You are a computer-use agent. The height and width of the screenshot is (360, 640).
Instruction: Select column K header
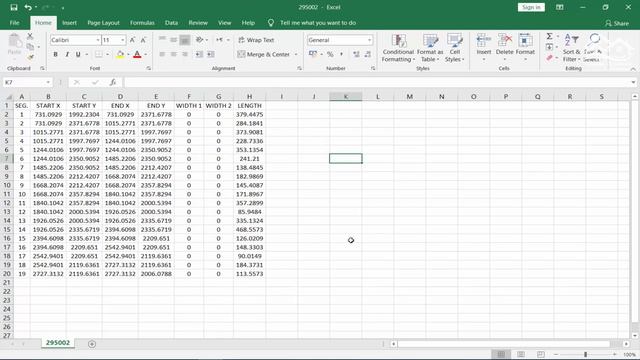tap(346, 97)
